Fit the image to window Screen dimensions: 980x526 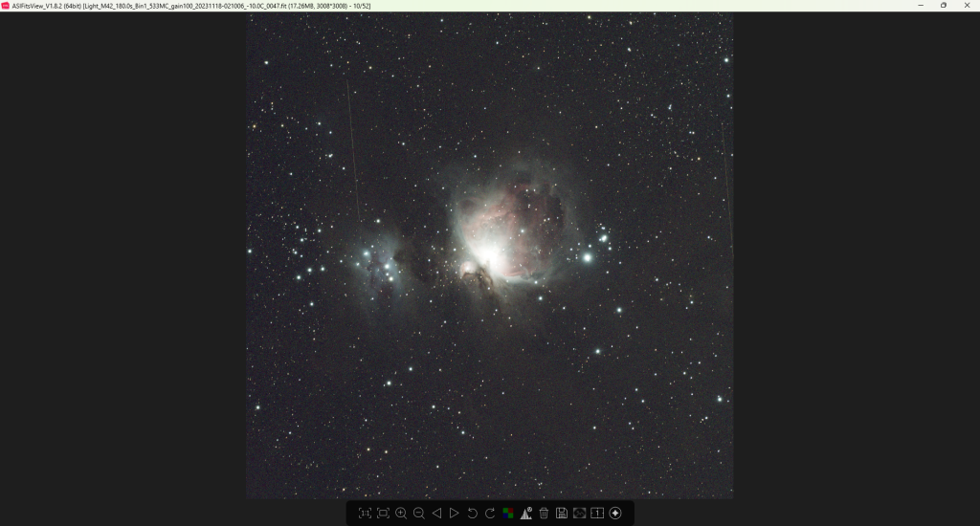tap(383, 514)
